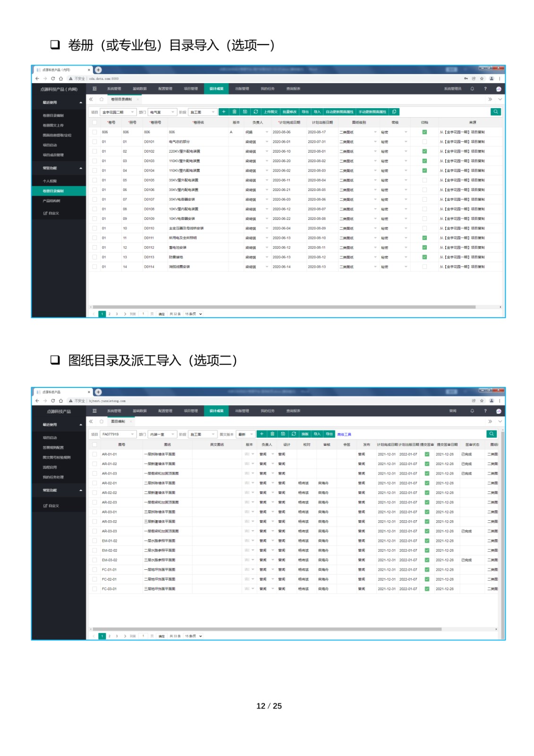
Task: Click the save disk icon in 图目编制 toolbar
Action: pyautogui.click(x=283, y=434)
